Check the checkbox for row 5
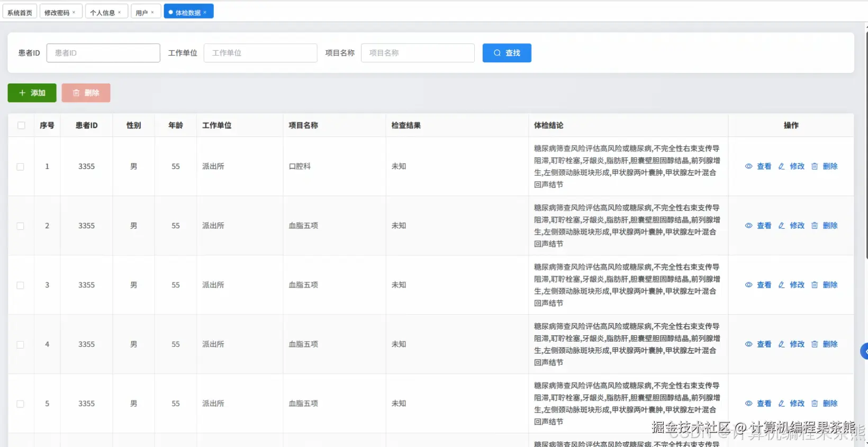 pos(20,404)
